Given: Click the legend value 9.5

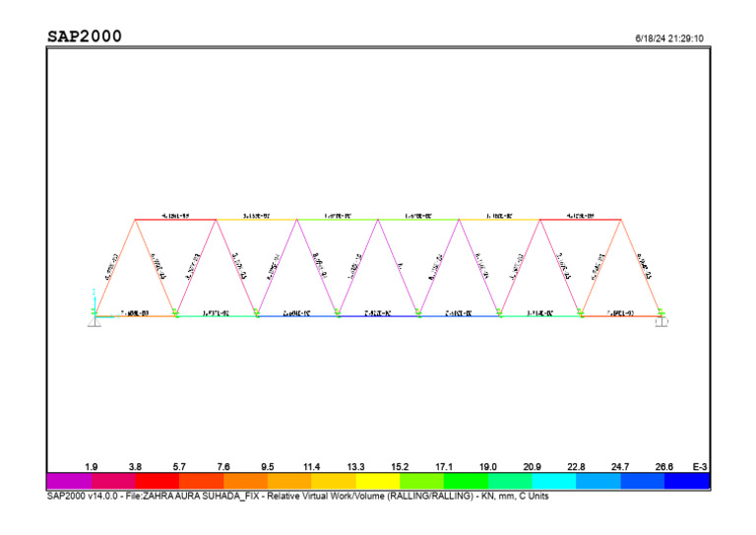Looking at the screenshot, I should pos(268,466).
